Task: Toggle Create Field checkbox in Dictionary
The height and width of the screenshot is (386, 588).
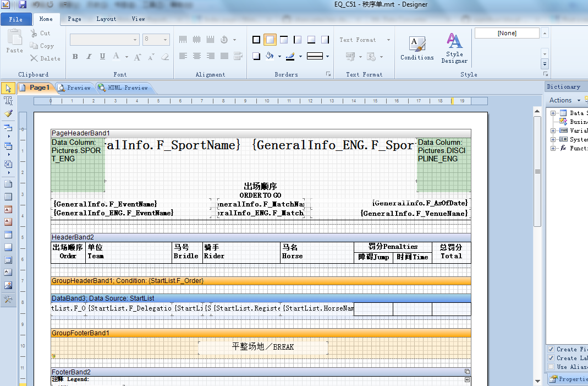Action: pos(551,349)
